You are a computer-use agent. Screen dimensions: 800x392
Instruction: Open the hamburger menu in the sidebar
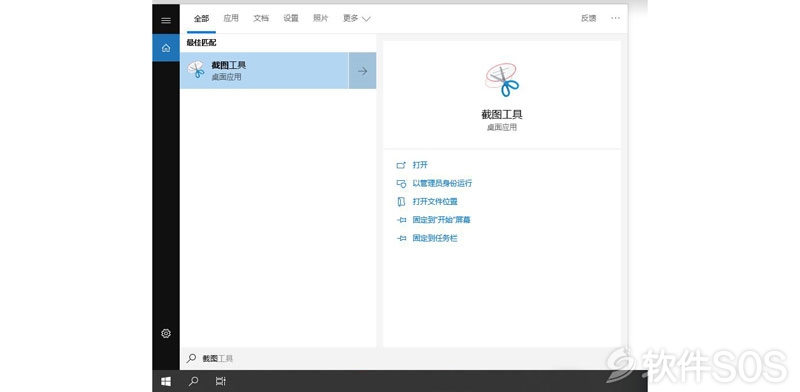tap(166, 20)
